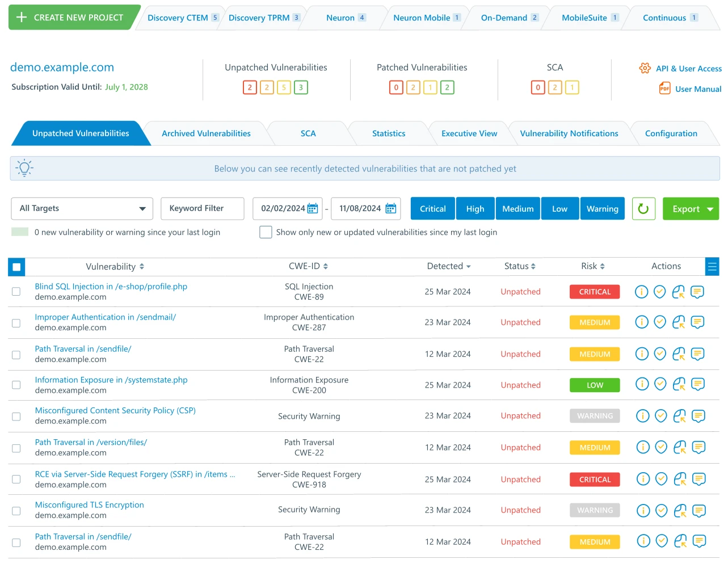Open comment icon for Information Exposure row

pyautogui.click(x=698, y=384)
